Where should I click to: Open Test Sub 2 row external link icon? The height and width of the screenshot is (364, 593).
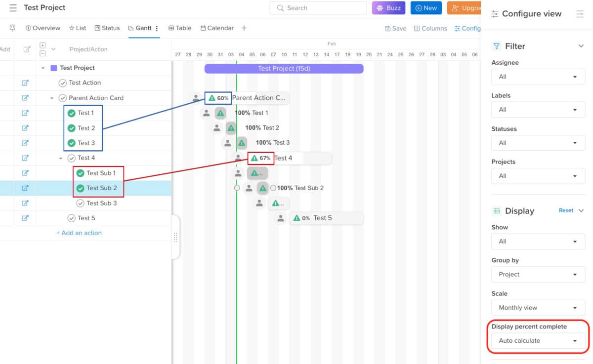coord(25,188)
